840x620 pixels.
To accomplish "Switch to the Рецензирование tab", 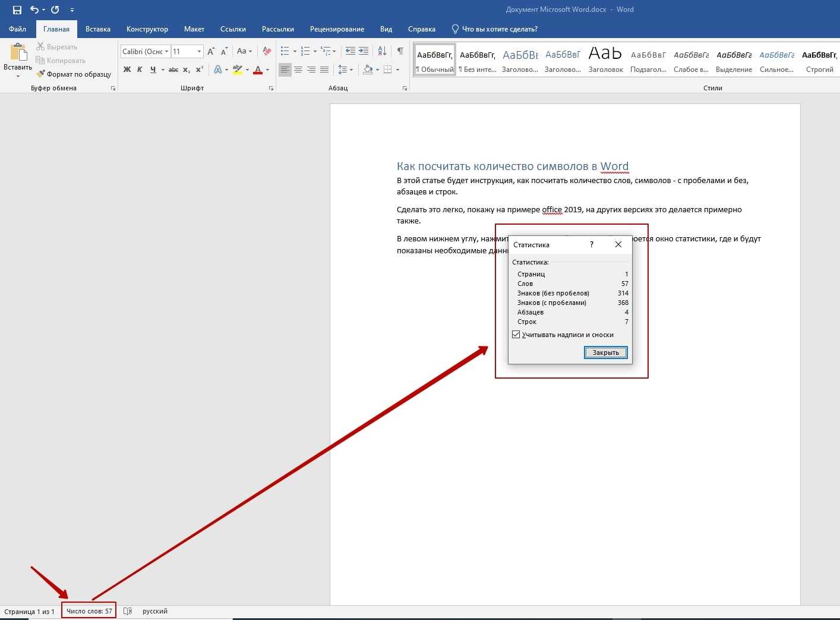I will tap(337, 29).
